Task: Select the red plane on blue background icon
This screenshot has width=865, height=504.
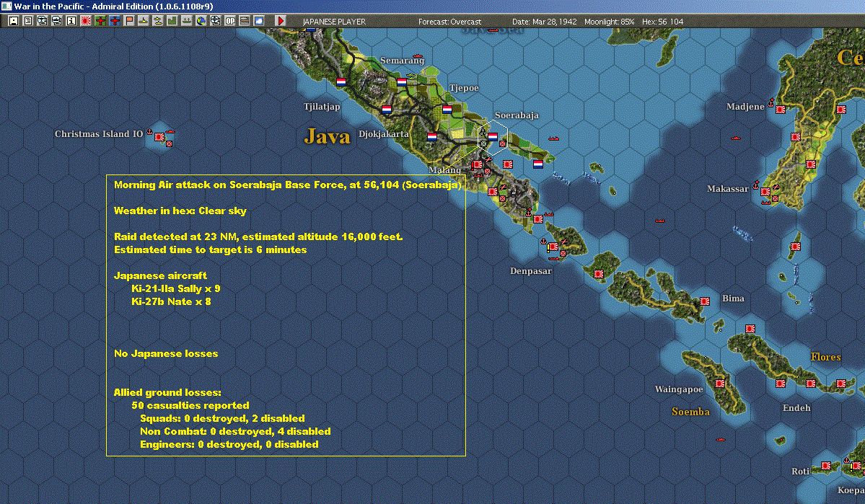Action: pos(114,21)
